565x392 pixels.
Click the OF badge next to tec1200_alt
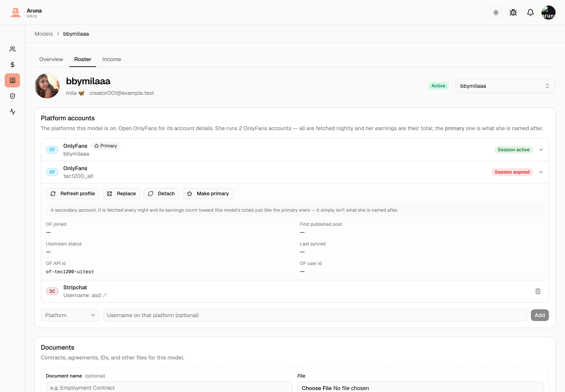point(52,172)
